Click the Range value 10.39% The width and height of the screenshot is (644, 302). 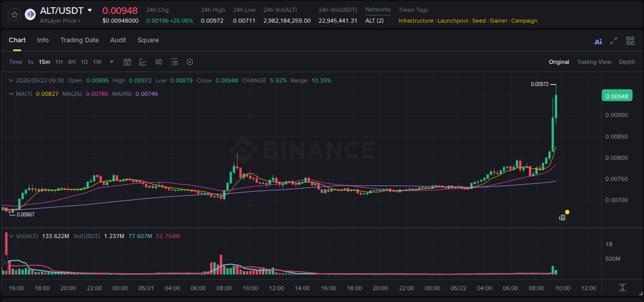pos(321,80)
